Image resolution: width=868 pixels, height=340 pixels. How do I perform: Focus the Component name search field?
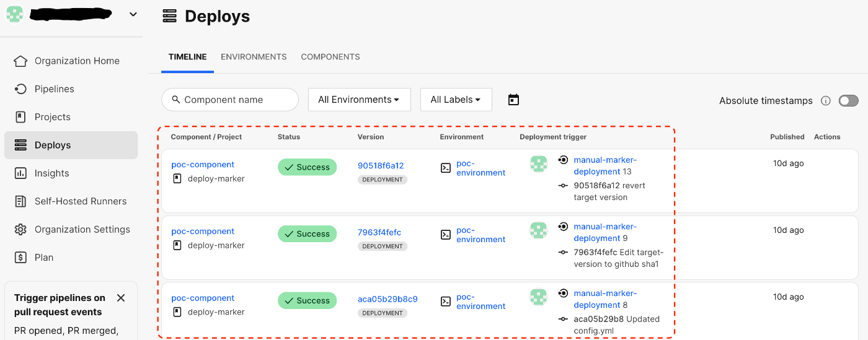point(230,100)
